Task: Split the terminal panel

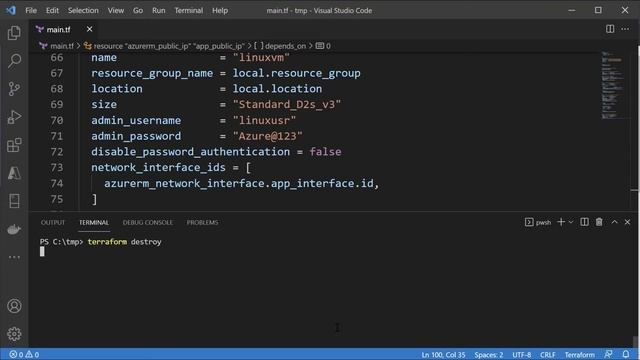Action: point(584,222)
